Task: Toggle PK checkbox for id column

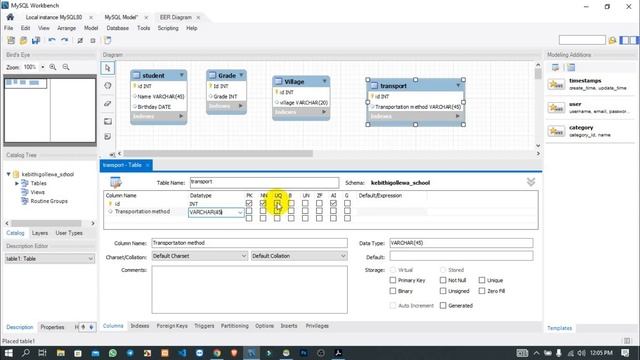Action: (249, 203)
